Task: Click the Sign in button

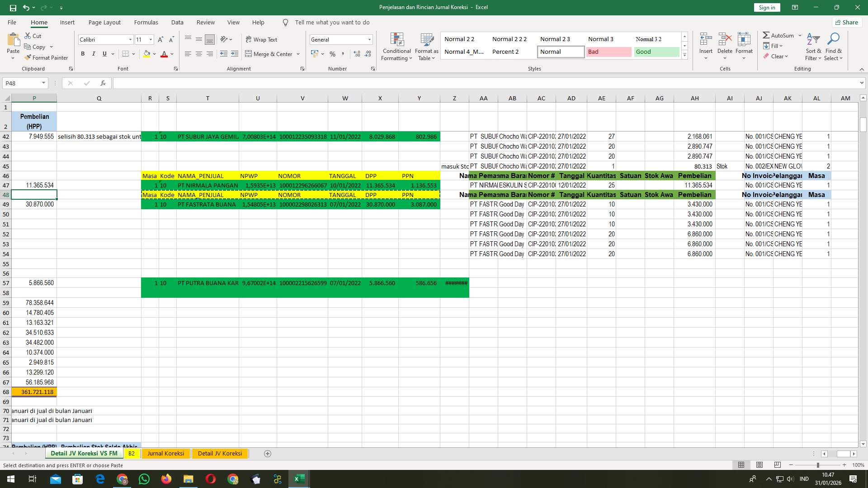Action: point(766,7)
